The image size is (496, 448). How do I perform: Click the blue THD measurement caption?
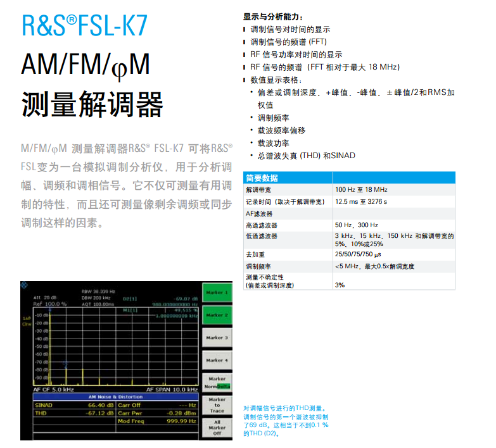[286, 421]
